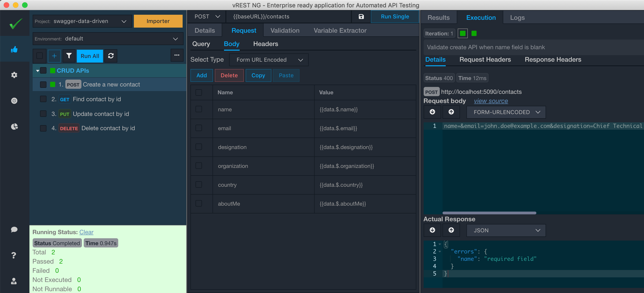Viewport: 644px width, 293px height.
Task: Tick checkbox for Find contact by id
Action: pos(43,99)
